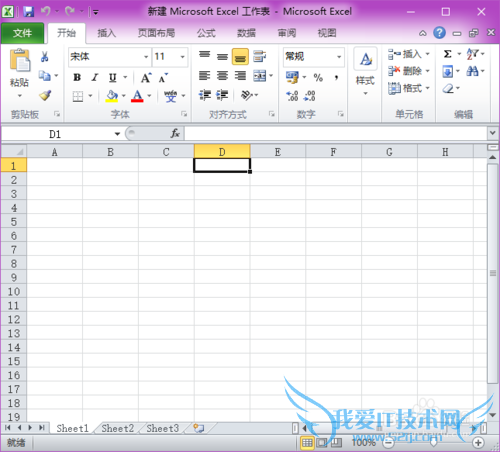
Task: Click accounting number format icon
Action: click(292, 77)
